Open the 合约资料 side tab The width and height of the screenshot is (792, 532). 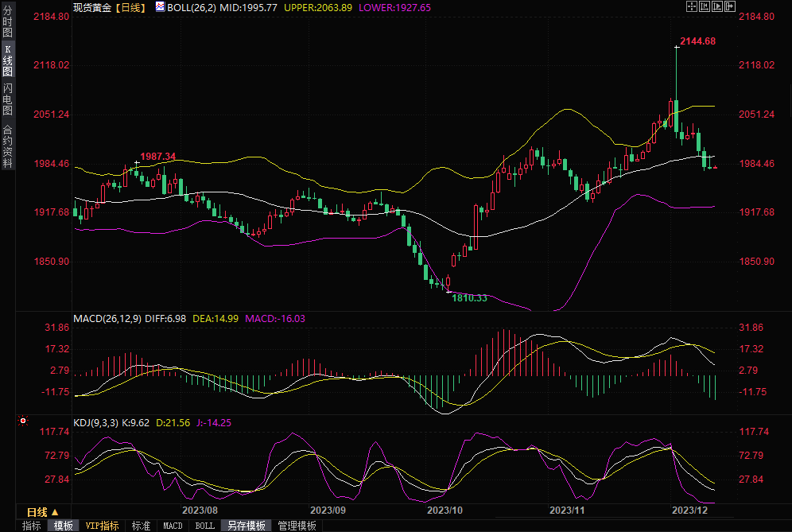click(x=7, y=146)
